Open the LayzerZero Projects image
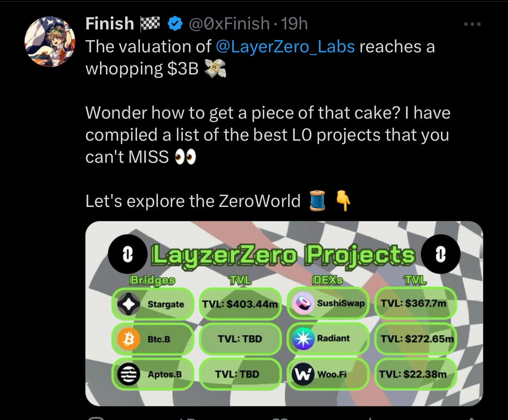 pyautogui.click(x=284, y=314)
